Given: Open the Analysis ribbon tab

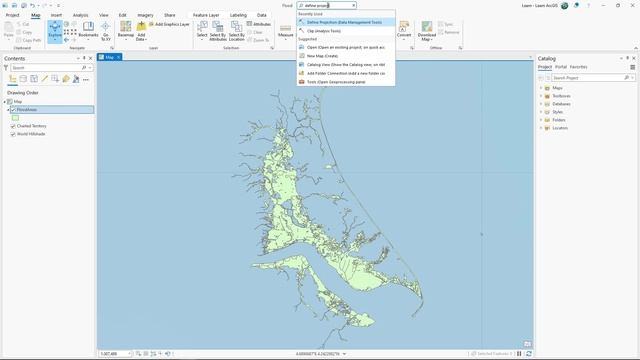Looking at the screenshot, I should [x=80, y=15].
